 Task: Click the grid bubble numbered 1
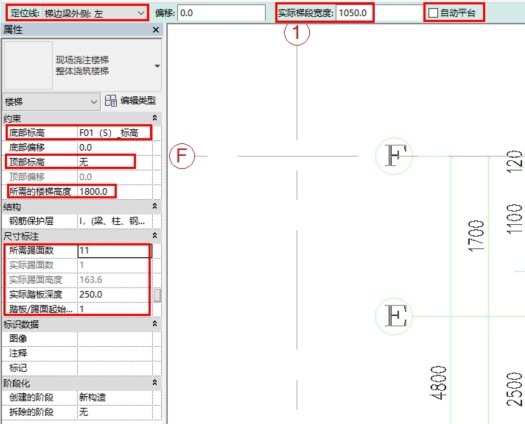297,32
